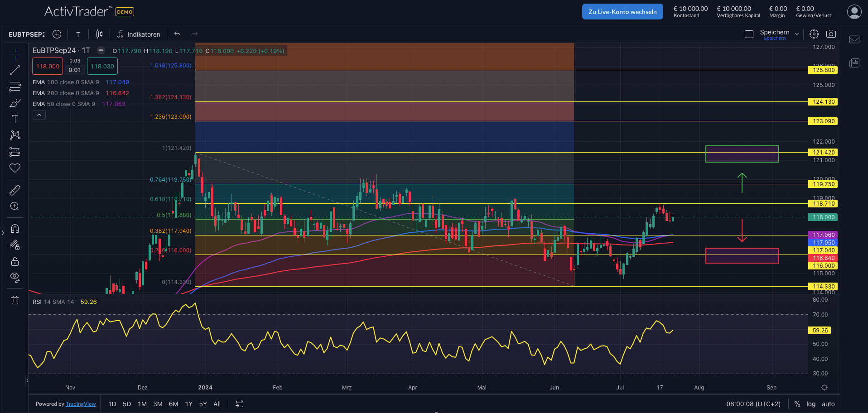Image resolution: width=868 pixels, height=413 pixels.
Task: Activate the zoom-in magnifier tool
Action: coord(15,206)
